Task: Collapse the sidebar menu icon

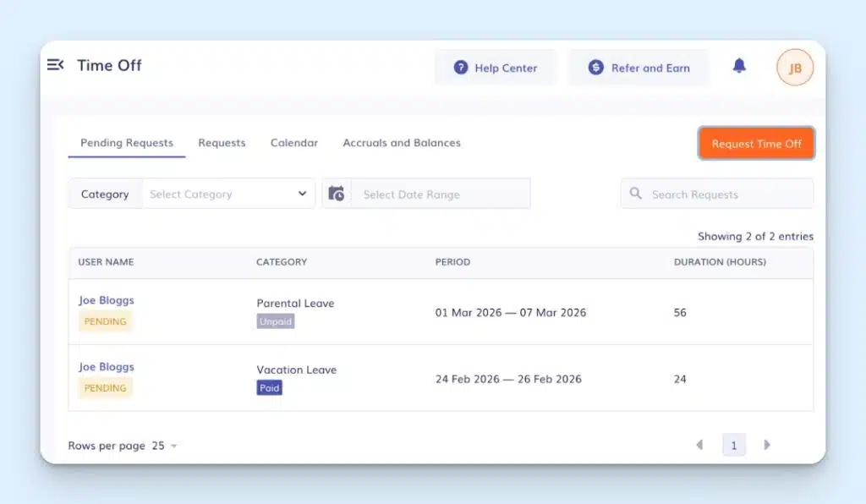Action: coord(56,65)
